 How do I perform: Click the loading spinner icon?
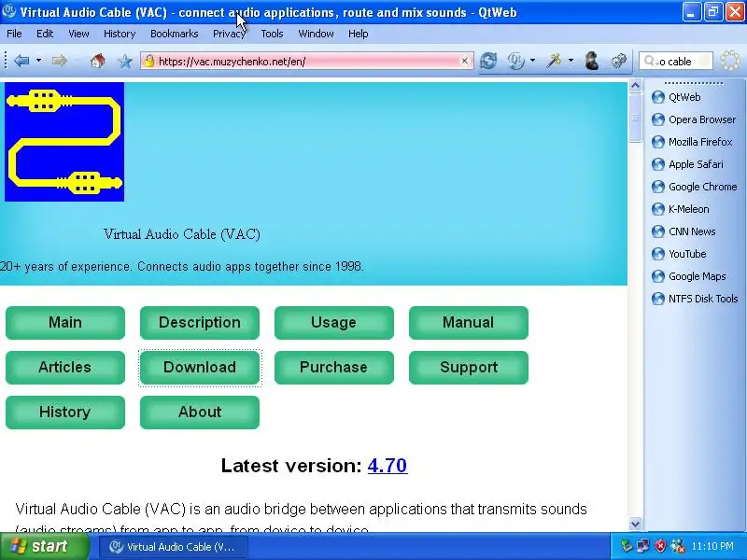coord(730,61)
